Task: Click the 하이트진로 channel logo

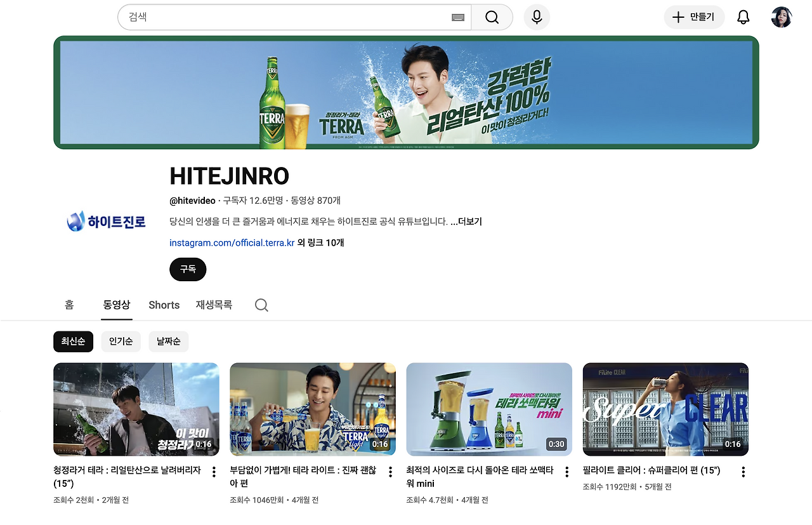Action: (x=107, y=222)
